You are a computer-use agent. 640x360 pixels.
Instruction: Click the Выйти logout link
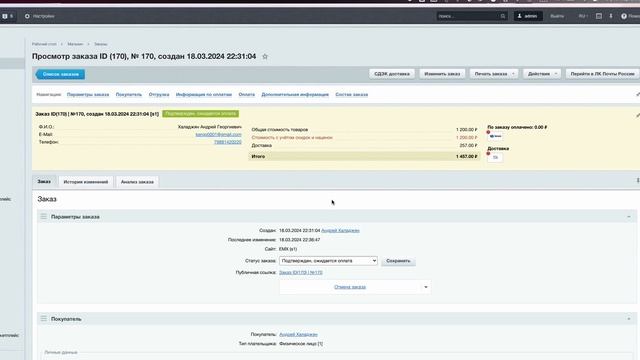(557, 16)
